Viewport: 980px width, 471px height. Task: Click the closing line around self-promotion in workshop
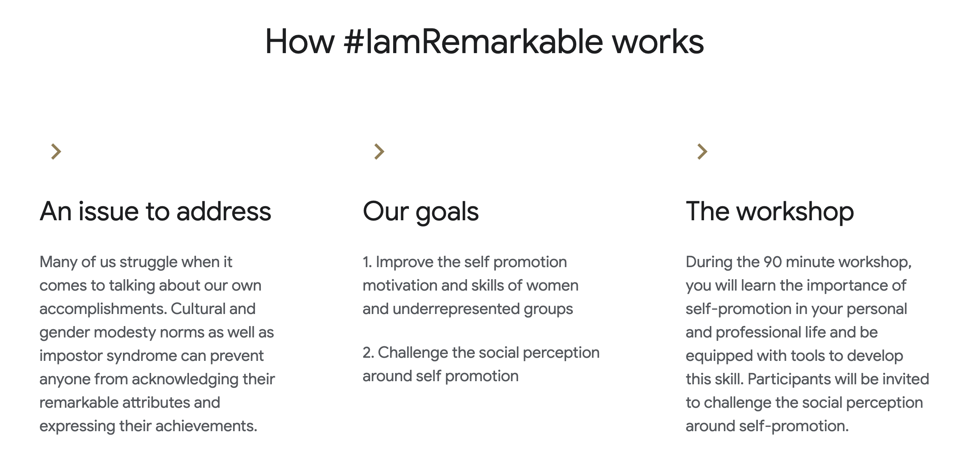coord(767,426)
